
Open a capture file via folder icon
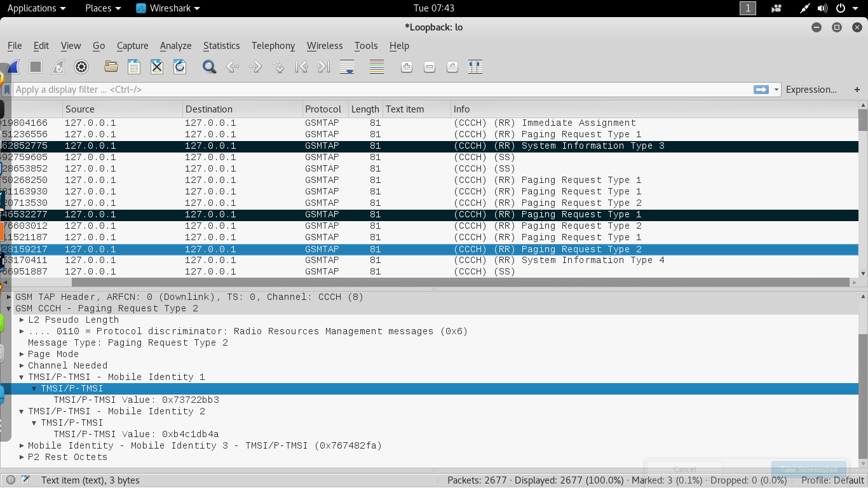[111, 67]
